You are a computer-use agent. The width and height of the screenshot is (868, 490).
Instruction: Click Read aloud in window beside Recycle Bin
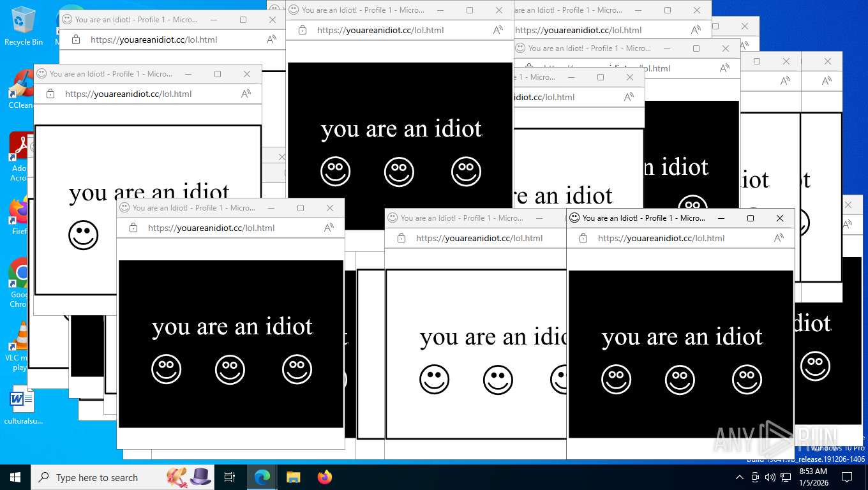click(271, 40)
